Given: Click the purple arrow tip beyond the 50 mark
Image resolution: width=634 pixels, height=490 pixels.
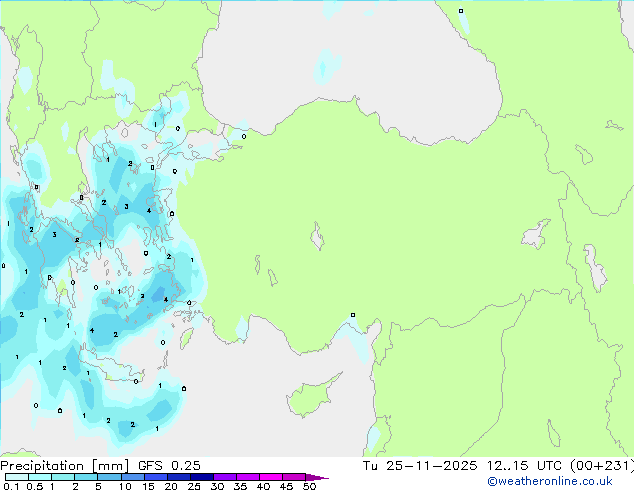Looking at the screenshot, I should click(x=317, y=477).
